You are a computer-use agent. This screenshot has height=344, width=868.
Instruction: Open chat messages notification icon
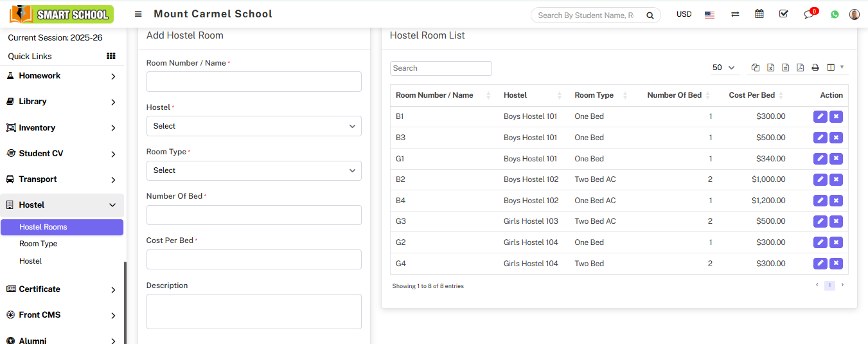(x=809, y=15)
